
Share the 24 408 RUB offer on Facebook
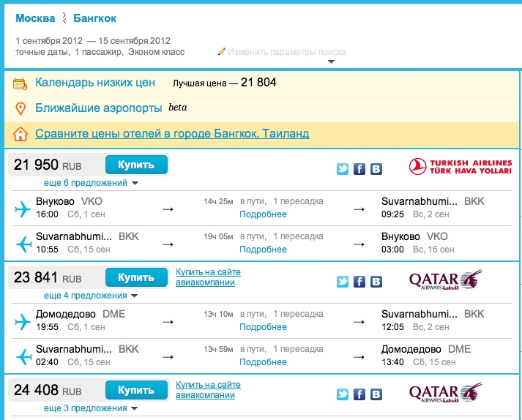pos(359,394)
